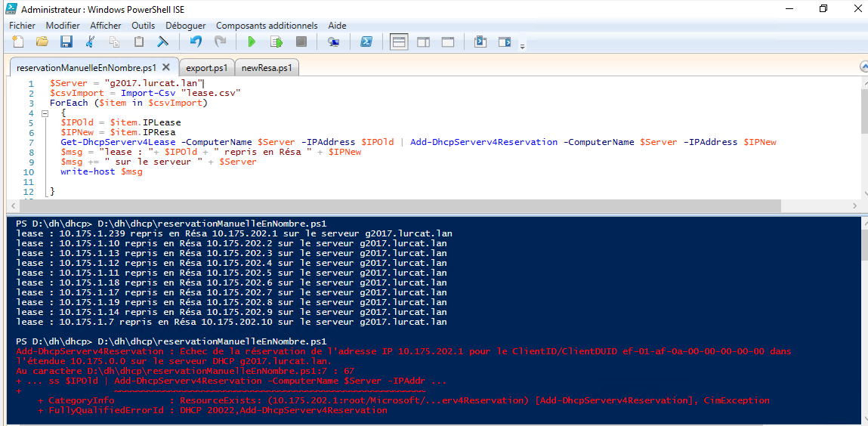This screenshot has height=426, width=868.
Task: Toggle show script pane on top layout
Action: click(x=399, y=42)
